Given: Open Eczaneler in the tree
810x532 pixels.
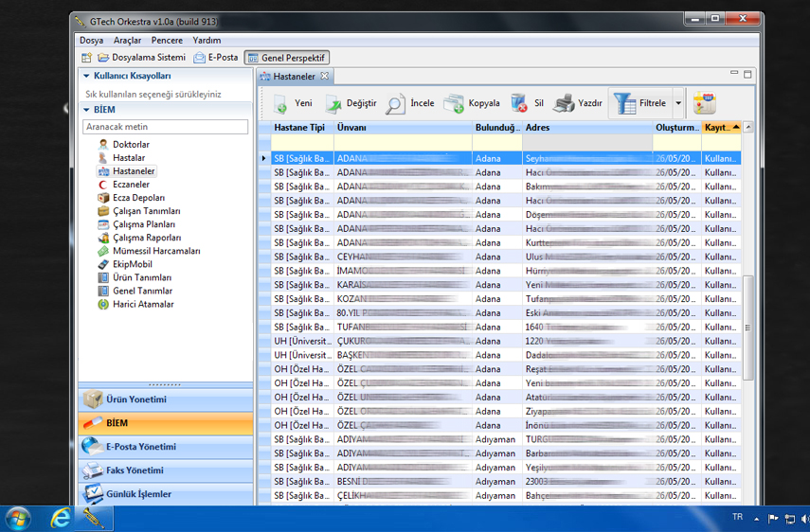Looking at the screenshot, I should click(131, 185).
